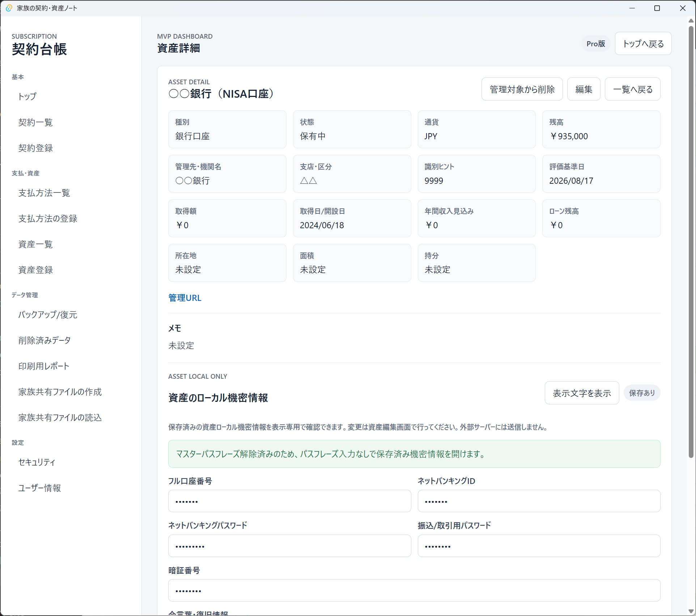The width and height of the screenshot is (696, 616).
Task: Select 削除済みデータ menu item
Action: coord(44,340)
